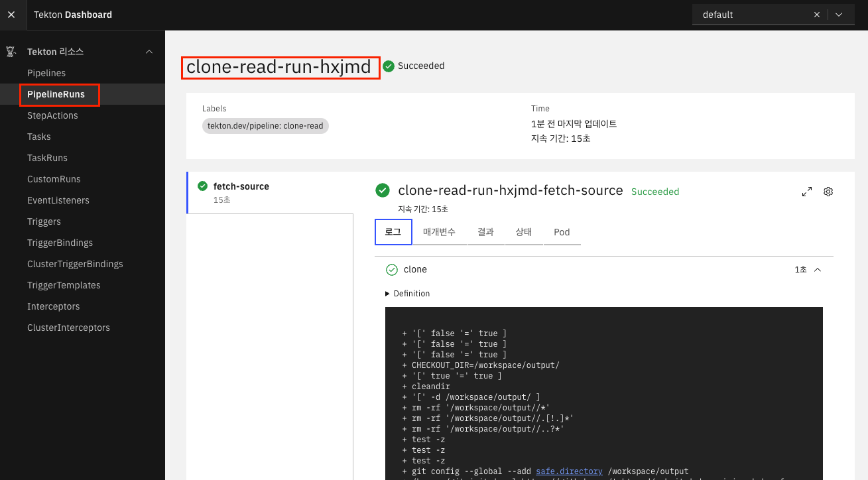Click the tekton.dev/pipeline: clone-read label tag

(x=265, y=126)
